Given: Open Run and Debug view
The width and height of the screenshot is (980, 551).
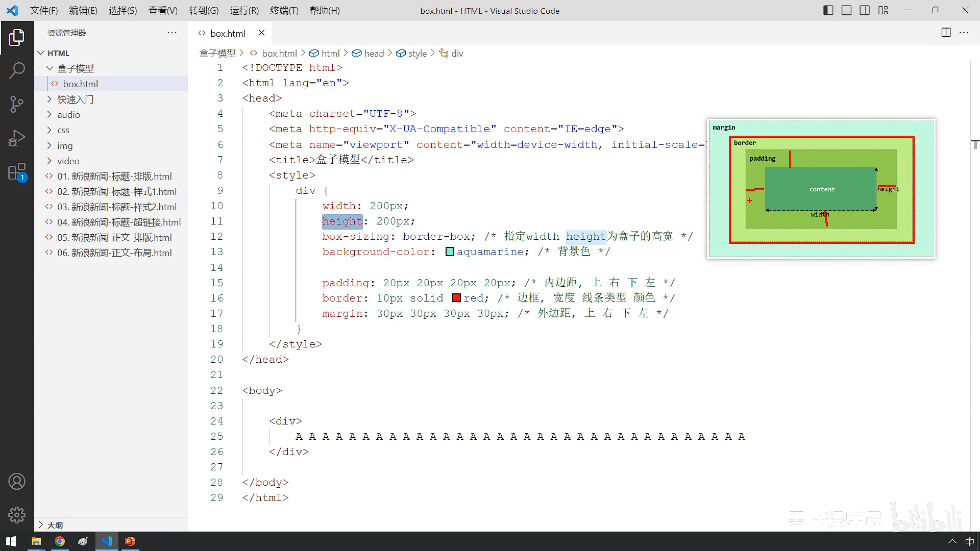Looking at the screenshot, I should 17,138.
